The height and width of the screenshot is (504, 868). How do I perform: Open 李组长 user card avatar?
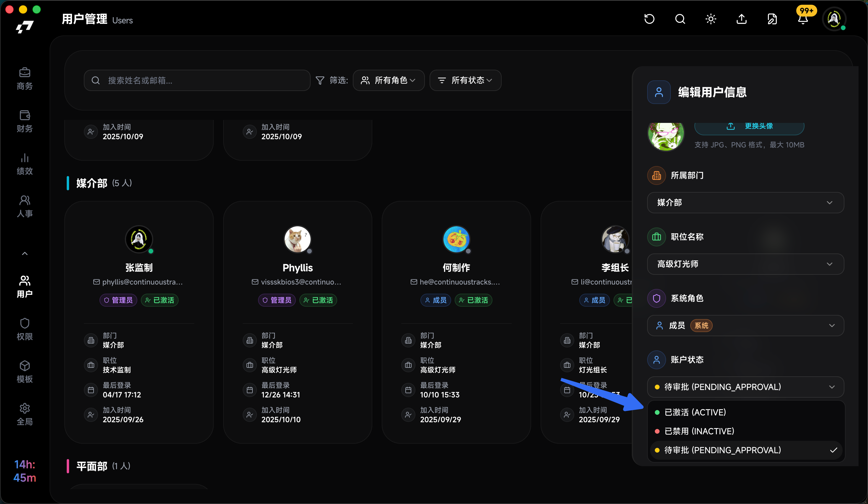[x=615, y=239]
